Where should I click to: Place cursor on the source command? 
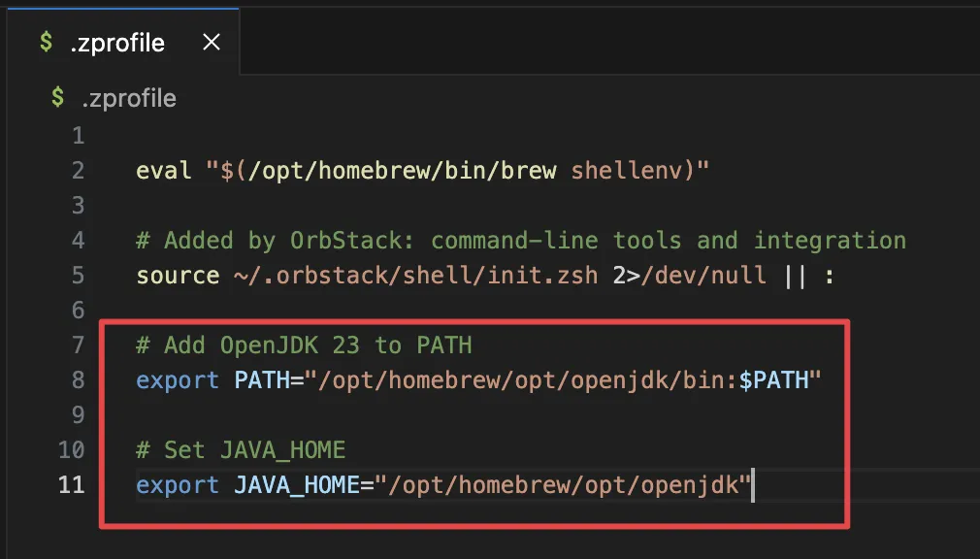pos(178,276)
